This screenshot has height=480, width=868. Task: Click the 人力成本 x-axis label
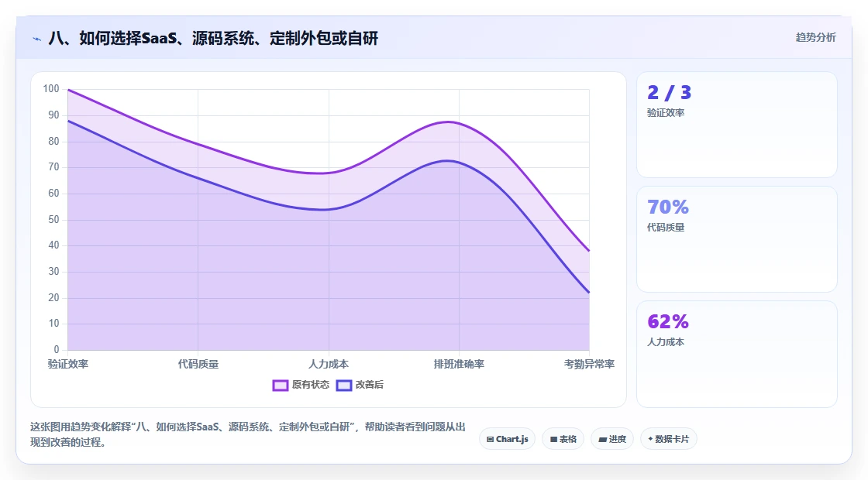(329, 364)
